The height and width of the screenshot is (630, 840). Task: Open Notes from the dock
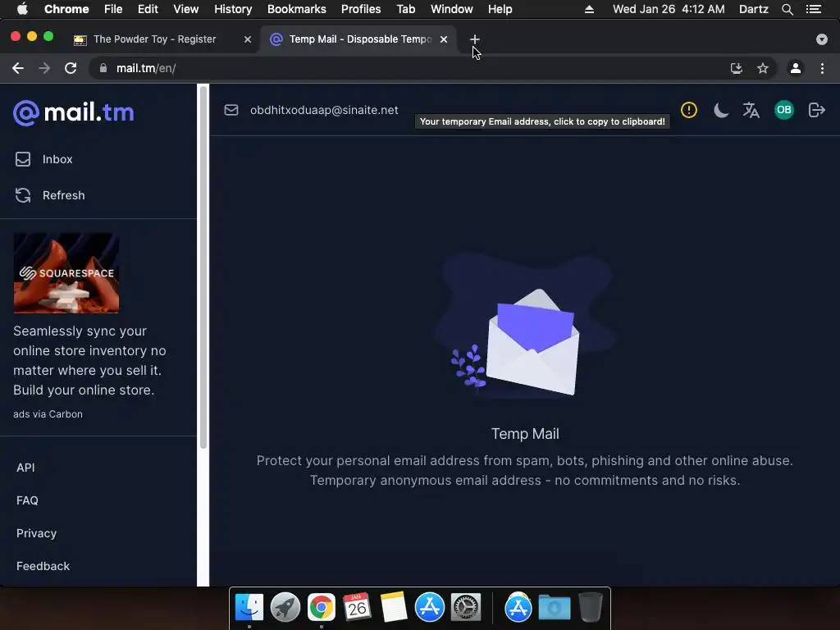click(x=394, y=607)
